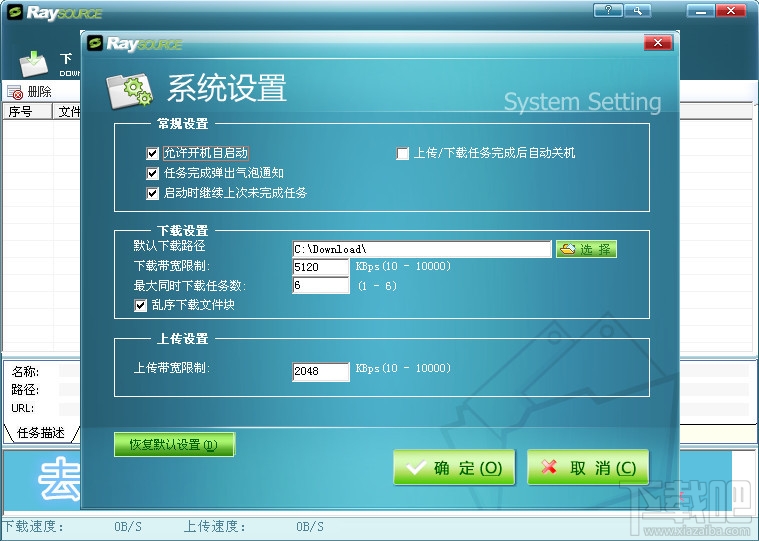Click the 下载速度 status text
759x541 pixels.
click(x=34, y=526)
